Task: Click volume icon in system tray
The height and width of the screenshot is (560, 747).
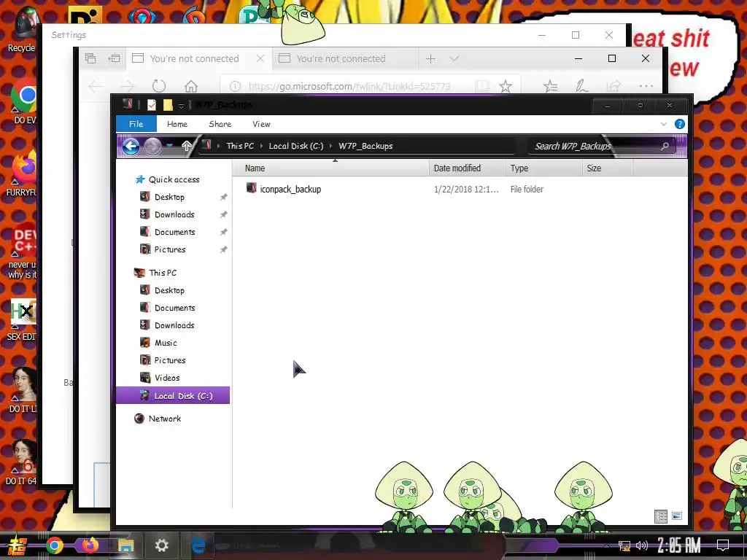Action: tap(642, 545)
